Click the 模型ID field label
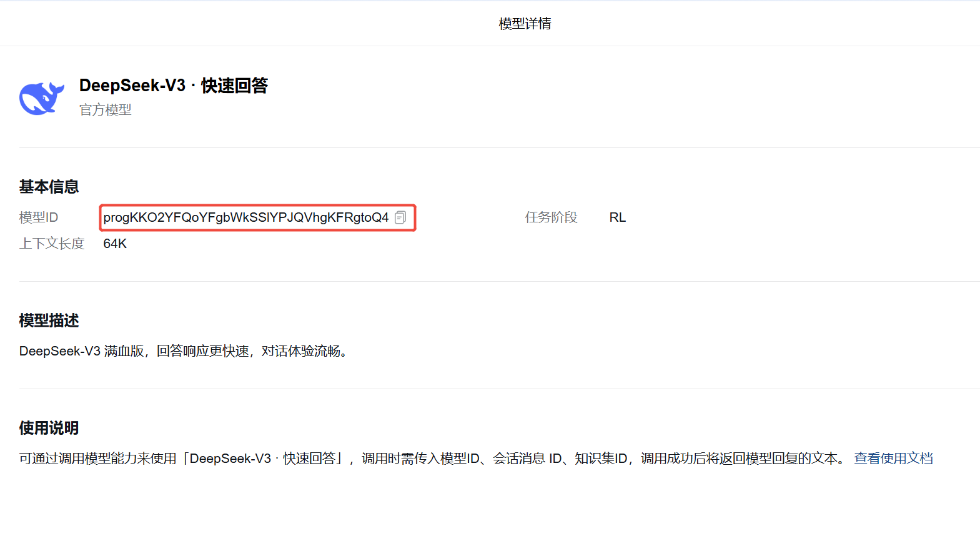980x556 pixels. (x=39, y=217)
